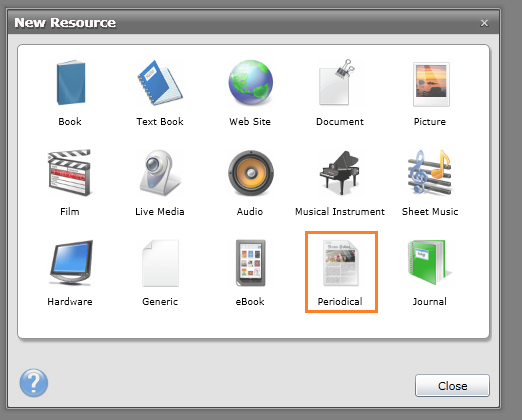Viewport: 522px width, 420px height.
Task: Select the eBook reader icon
Action: coord(251,263)
